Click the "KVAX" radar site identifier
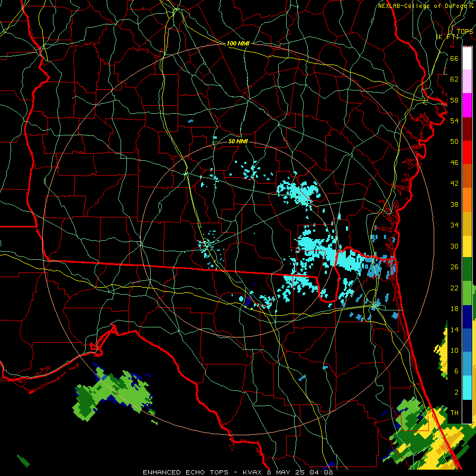476x476 pixels. coord(253,472)
